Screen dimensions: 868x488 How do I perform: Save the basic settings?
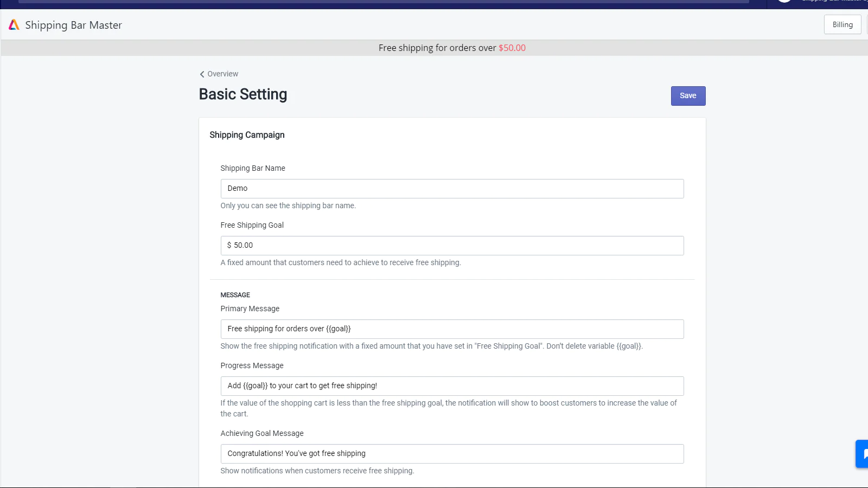pos(688,96)
